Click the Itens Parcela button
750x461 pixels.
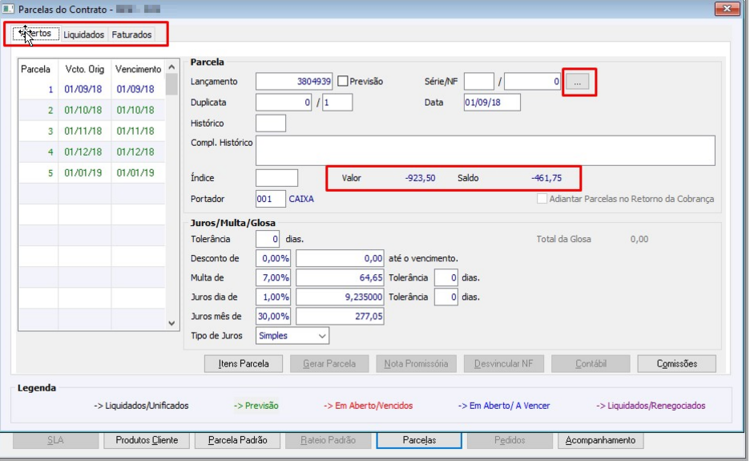[x=243, y=363]
